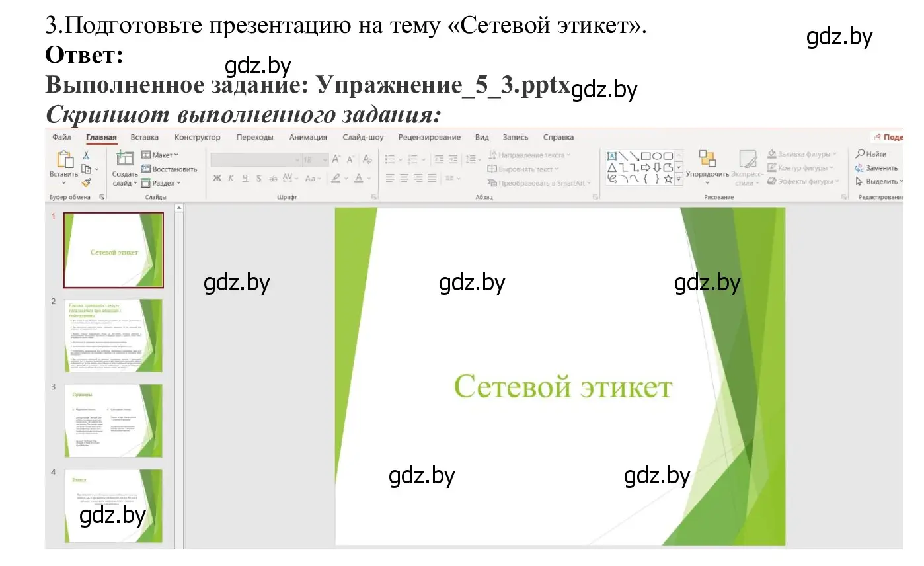Select the rectangle shape in gallery
Image resolution: width=924 pixels, height=566 pixels.
pyautogui.click(x=645, y=156)
